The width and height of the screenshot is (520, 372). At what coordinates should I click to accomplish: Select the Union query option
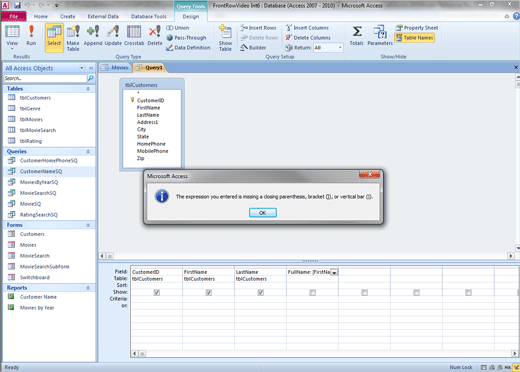178,28
